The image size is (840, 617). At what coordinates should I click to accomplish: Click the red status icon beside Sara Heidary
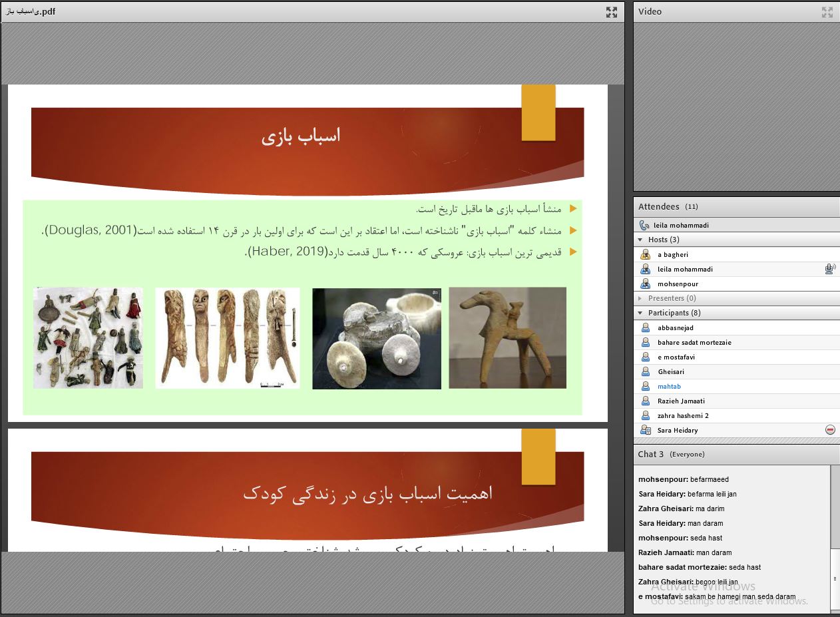click(x=830, y=431)
